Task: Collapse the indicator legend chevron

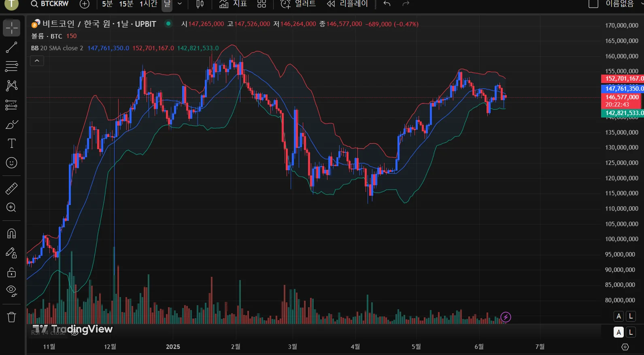Action: tap(37, 61)
